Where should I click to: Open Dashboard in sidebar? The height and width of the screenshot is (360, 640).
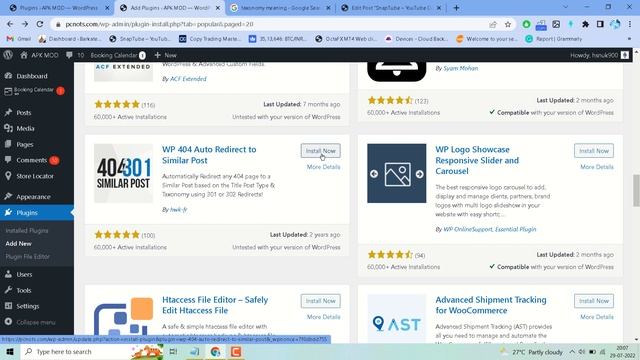pos(32,76)
